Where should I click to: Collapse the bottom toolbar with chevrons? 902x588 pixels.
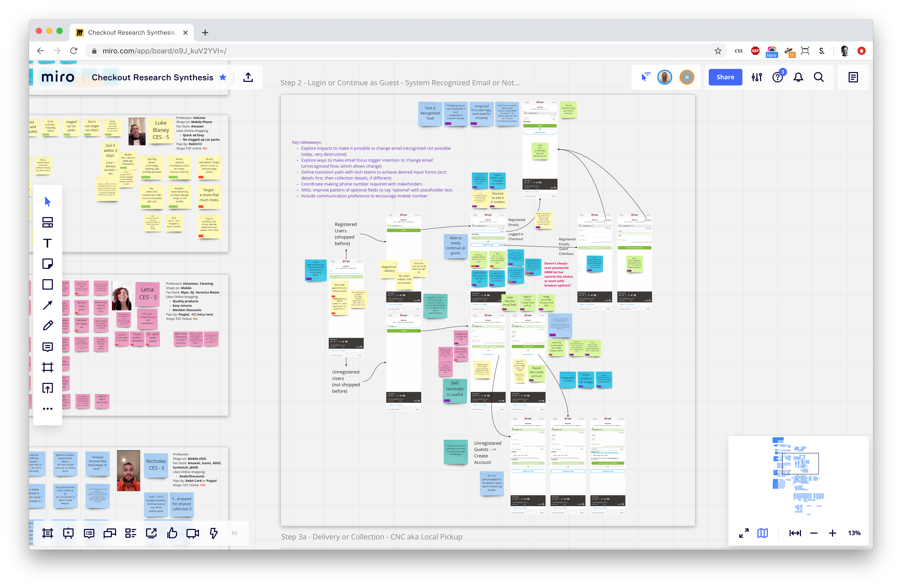pyautogui.click(x=235, y=533)
